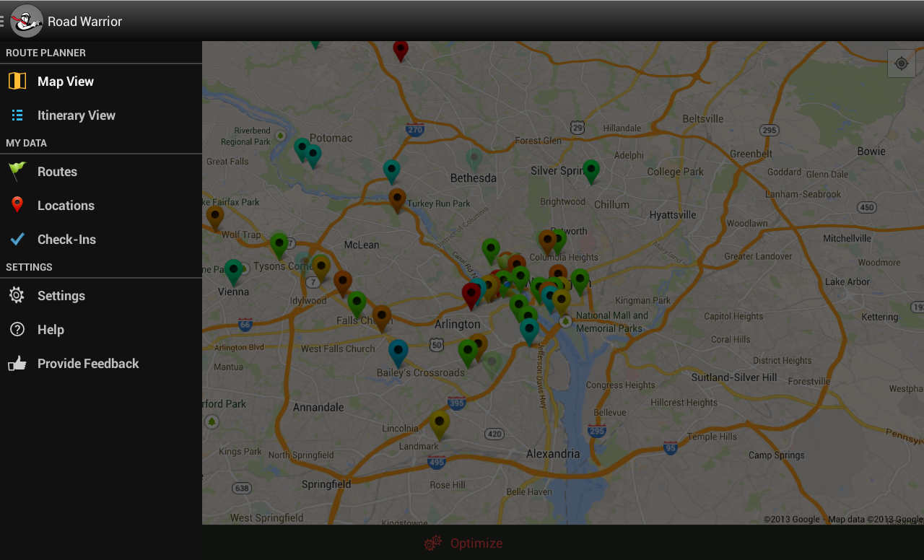Screen dimensions: 924x560
Task: Click the Routes flag icon
Action: click(16, 171)
